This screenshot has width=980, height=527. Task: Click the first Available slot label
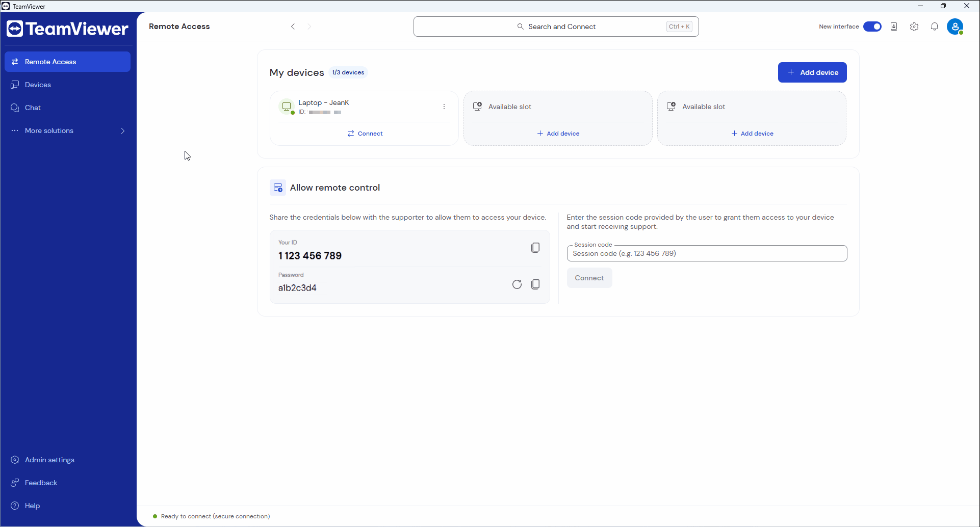click(x=510, y=107)
